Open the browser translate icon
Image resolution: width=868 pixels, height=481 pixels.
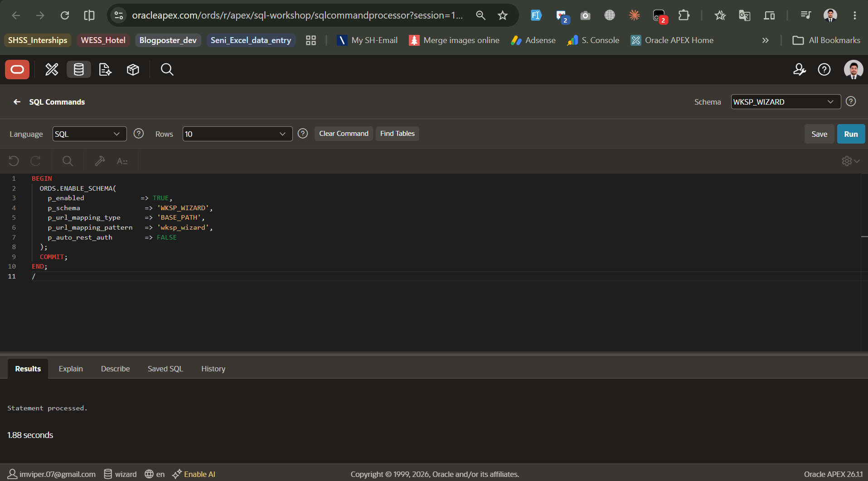[x=744, y=15]
